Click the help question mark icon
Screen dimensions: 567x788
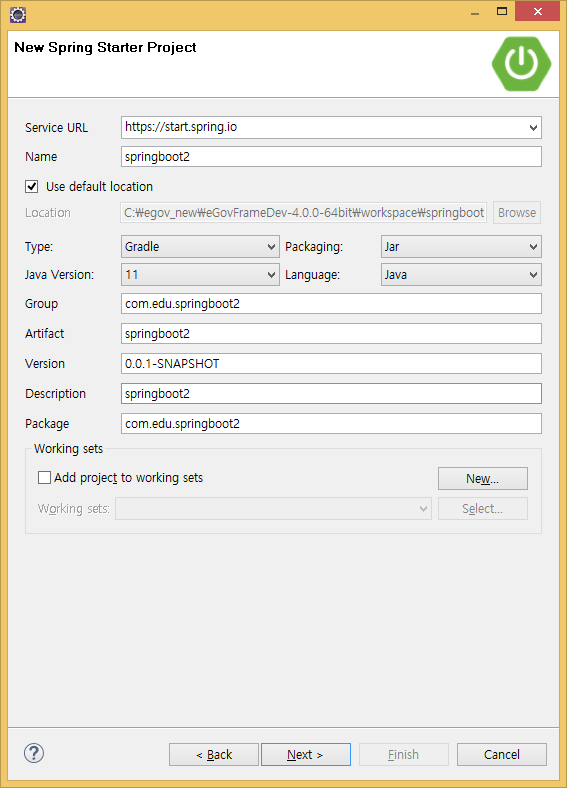(34, 753)
